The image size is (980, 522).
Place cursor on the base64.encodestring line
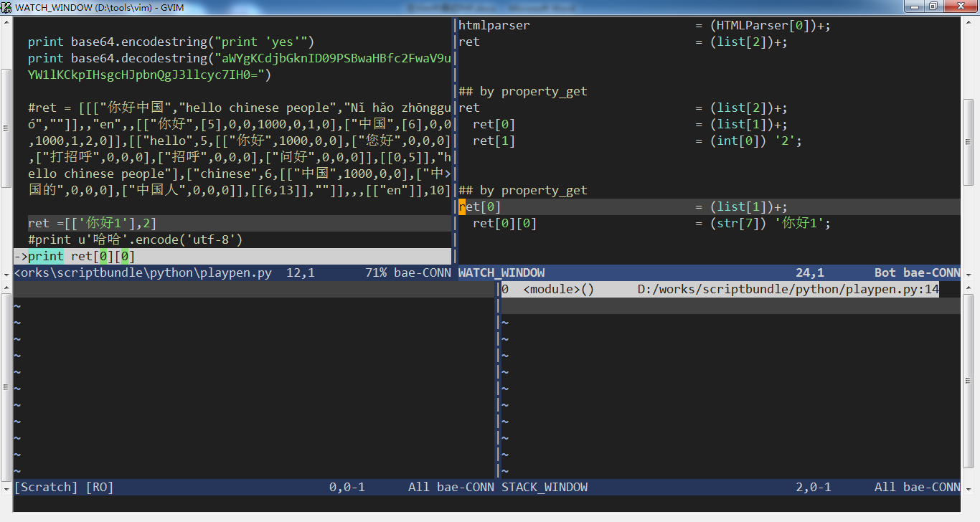[171, 42]
